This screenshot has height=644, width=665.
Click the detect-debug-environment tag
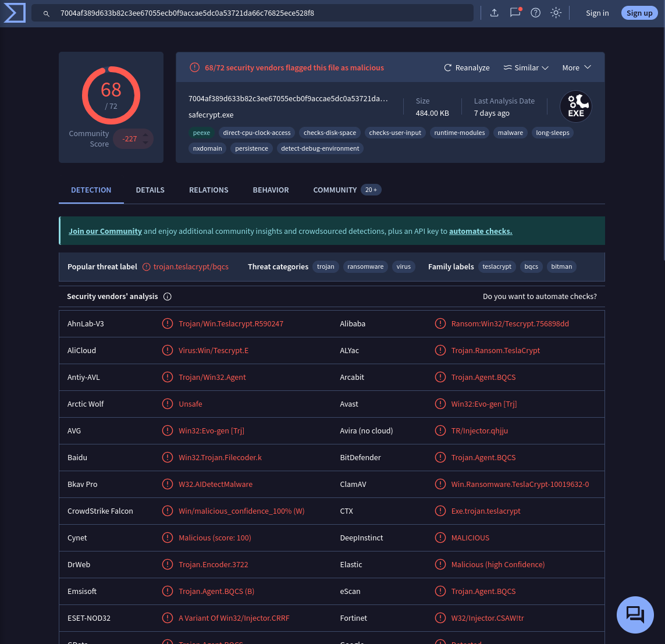click(x=320, y=148)
